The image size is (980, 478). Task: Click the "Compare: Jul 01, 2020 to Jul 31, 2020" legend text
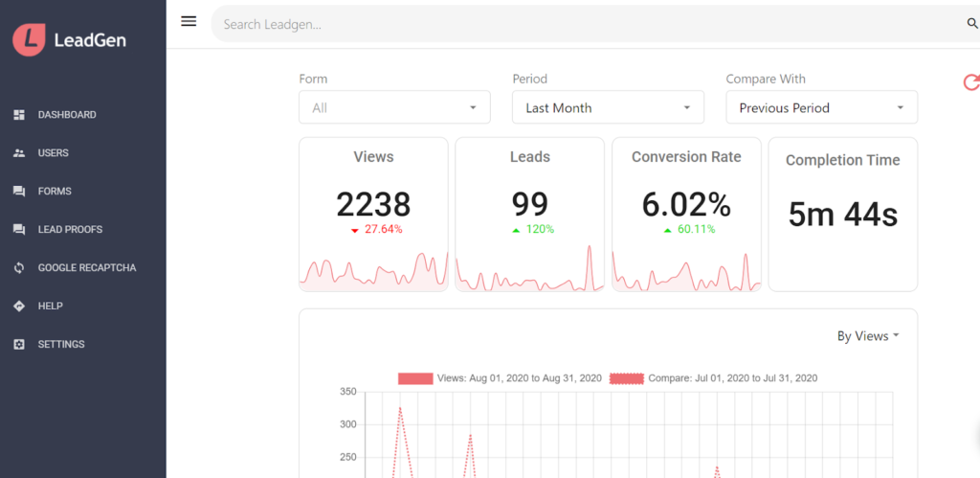(x=732, y=378)
